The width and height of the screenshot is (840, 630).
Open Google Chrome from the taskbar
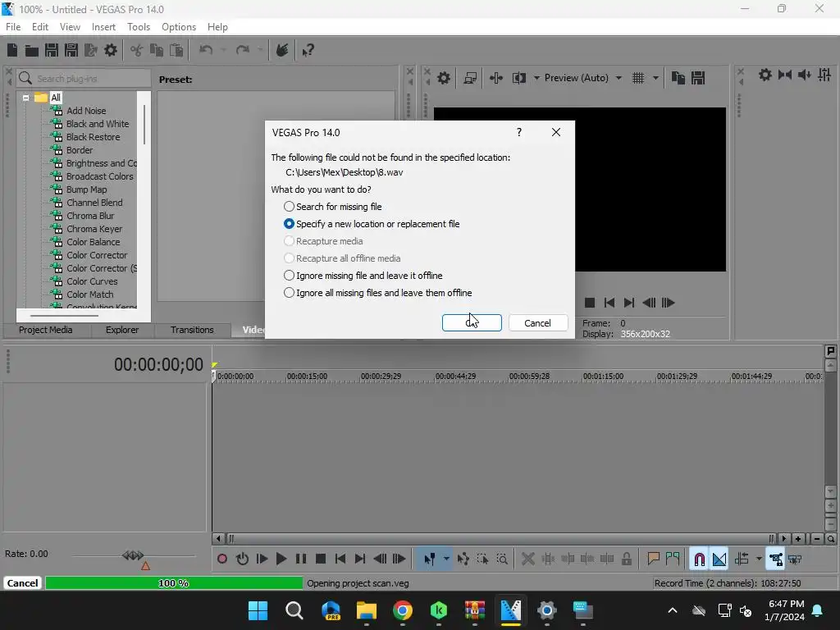402,610
